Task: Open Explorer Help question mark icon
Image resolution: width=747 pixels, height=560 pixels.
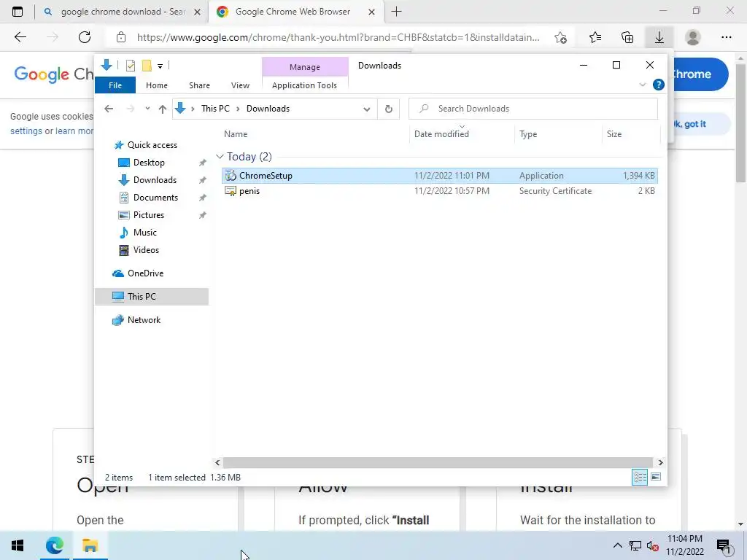Action: (x=659, y=85)
